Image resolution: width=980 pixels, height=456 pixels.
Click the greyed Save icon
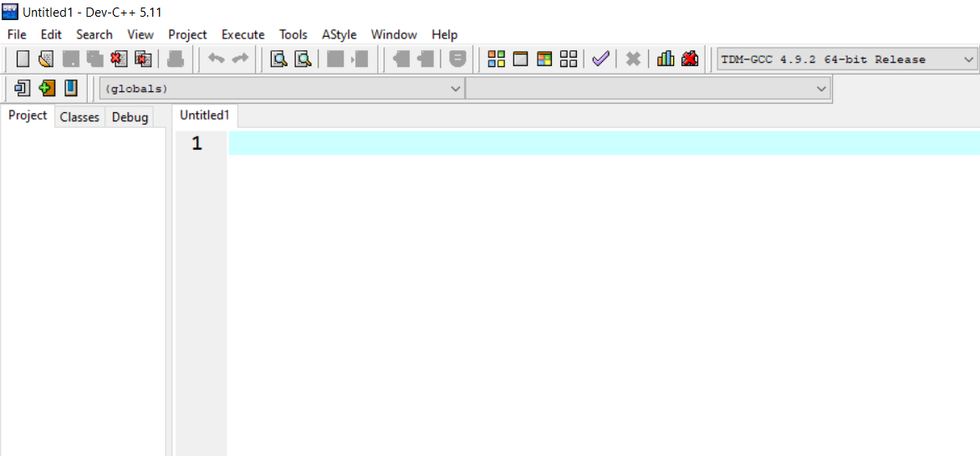70,59
